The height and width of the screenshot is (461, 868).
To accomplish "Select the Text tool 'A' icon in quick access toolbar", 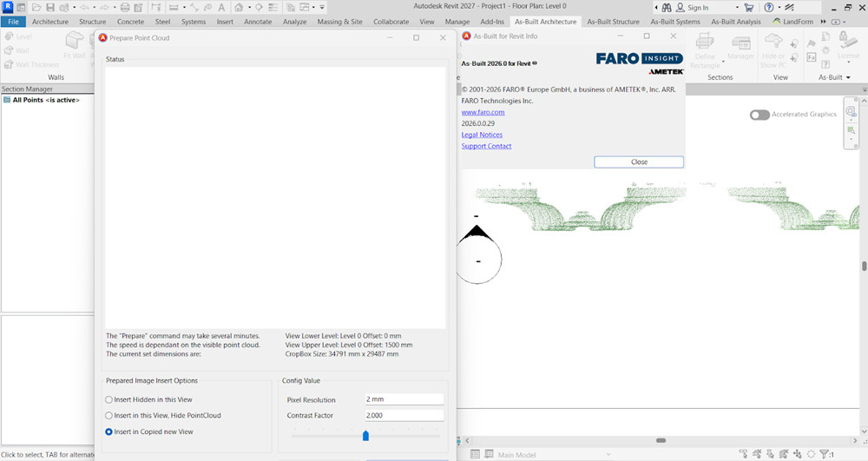I will pos(221,7).
